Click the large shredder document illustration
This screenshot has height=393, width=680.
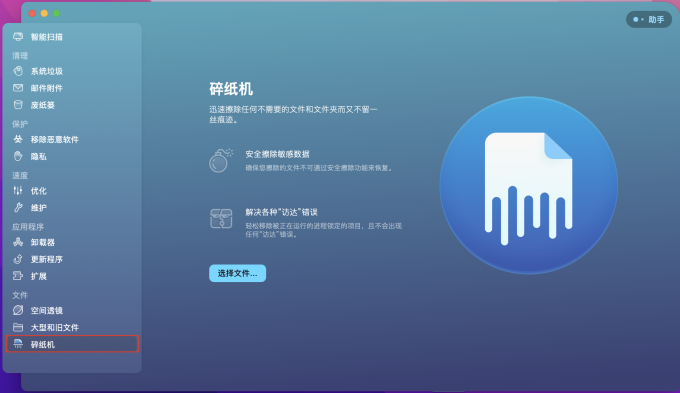click(529, 185)
